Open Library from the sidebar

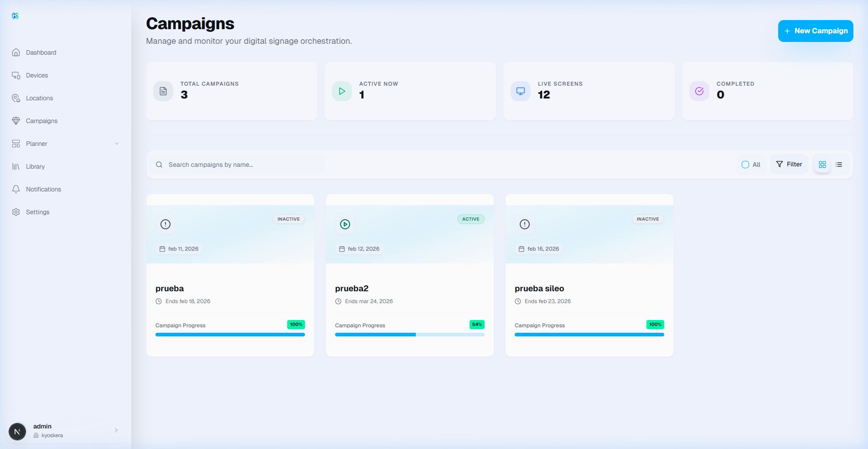(x=35, y=166)
